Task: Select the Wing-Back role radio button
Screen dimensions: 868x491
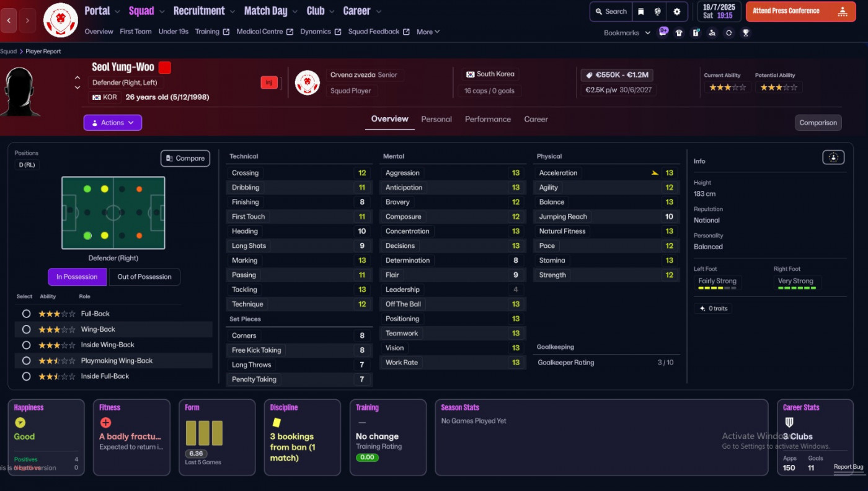Action: coord(26,329)
